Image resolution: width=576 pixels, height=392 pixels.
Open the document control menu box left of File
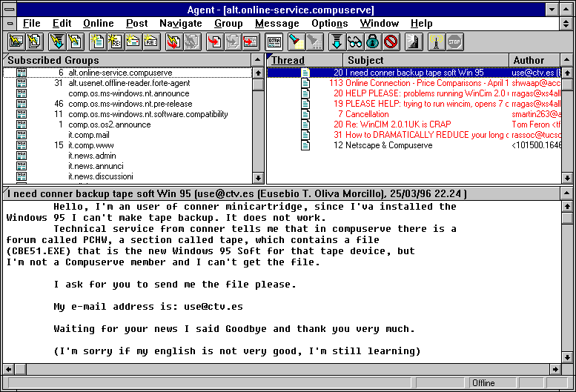(x=9, y=24)
